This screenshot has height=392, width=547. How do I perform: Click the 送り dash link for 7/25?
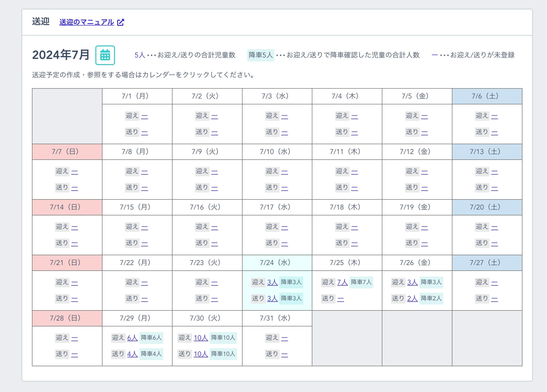[x=341, y=298]
